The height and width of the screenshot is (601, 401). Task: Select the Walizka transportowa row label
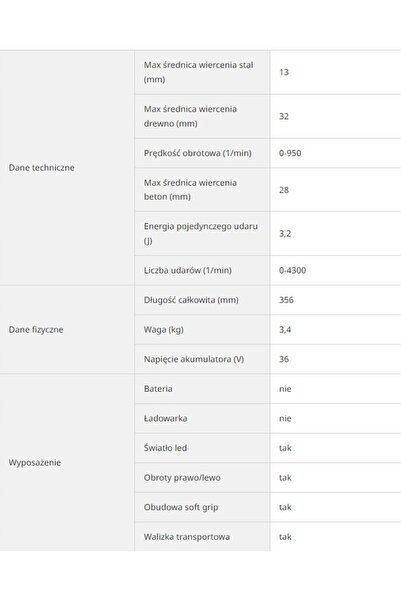(187, 537)
